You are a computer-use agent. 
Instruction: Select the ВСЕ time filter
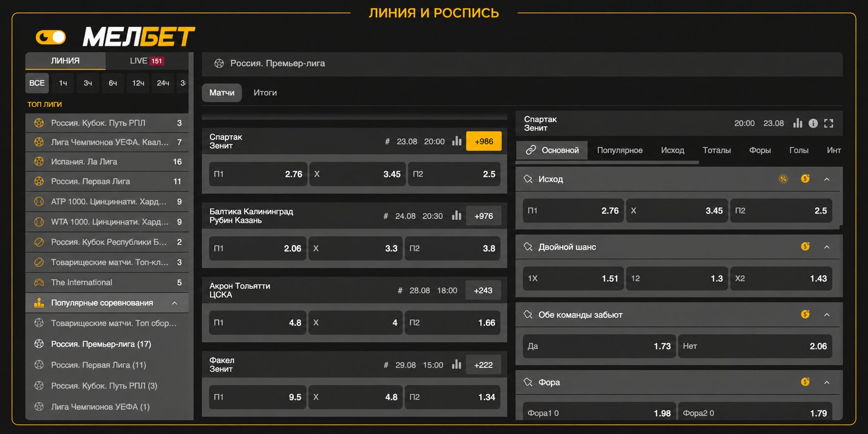click(x=37, y=83)
